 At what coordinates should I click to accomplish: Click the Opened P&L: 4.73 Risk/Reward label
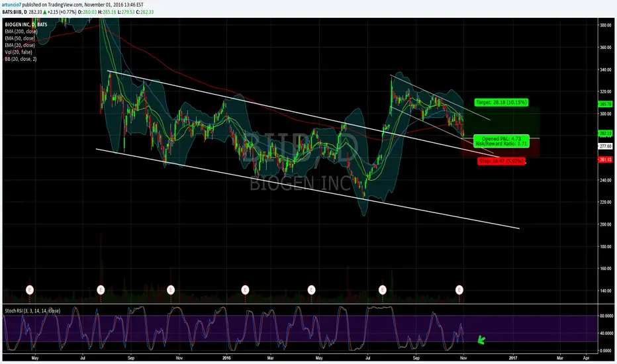(501, 141)
